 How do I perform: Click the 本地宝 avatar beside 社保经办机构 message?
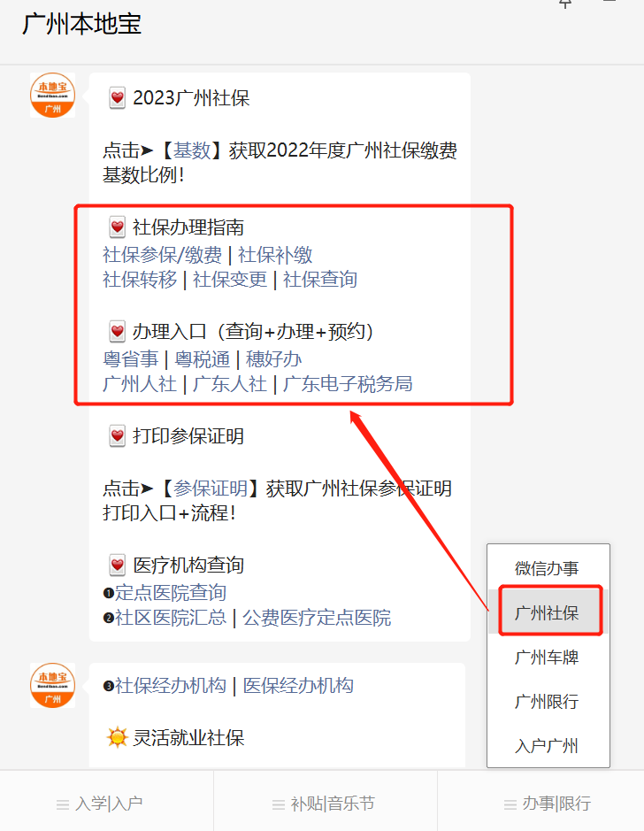[x=52, y=685]
